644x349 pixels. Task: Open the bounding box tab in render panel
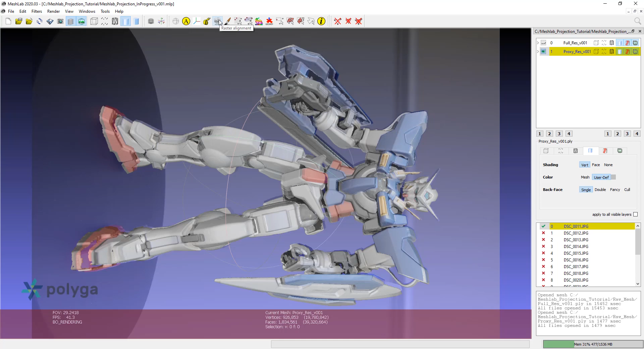(546, 151)
